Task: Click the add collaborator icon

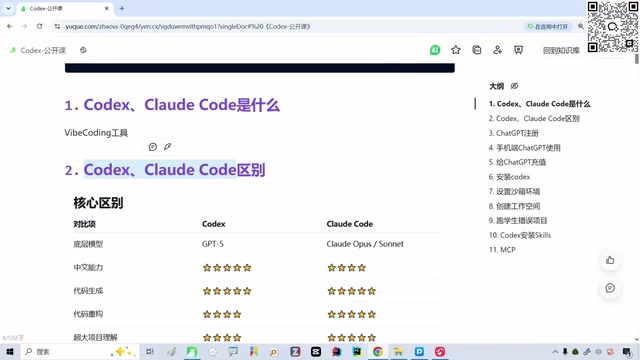Action: click(x=498, y=50)
